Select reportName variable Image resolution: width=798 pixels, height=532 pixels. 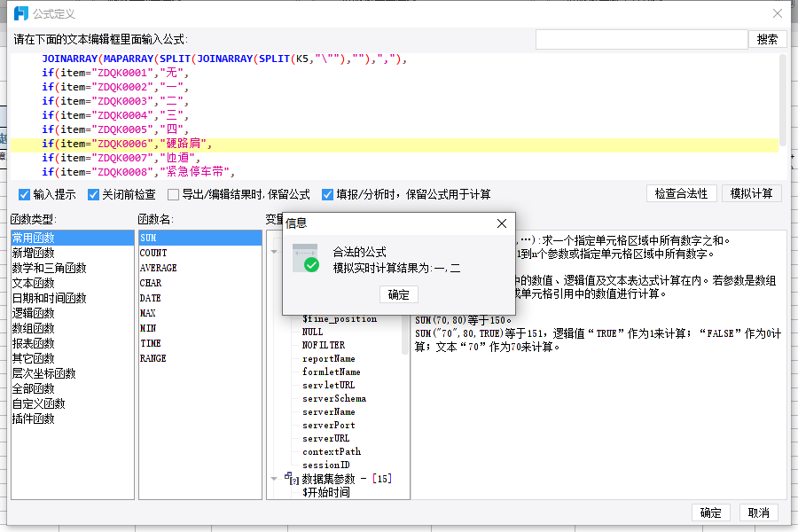[329, 358]
